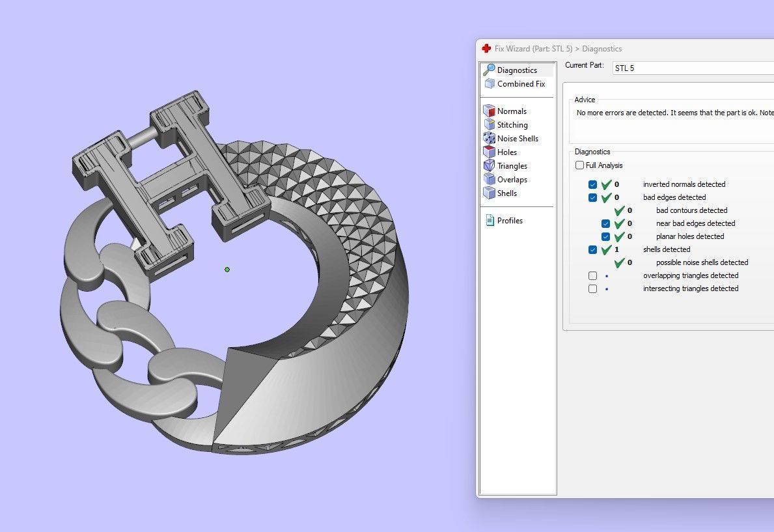The width and height of the screenshot is (774, 532).
Task: Enable overlapping triangles detected checkbox
Action: (592, 275)
